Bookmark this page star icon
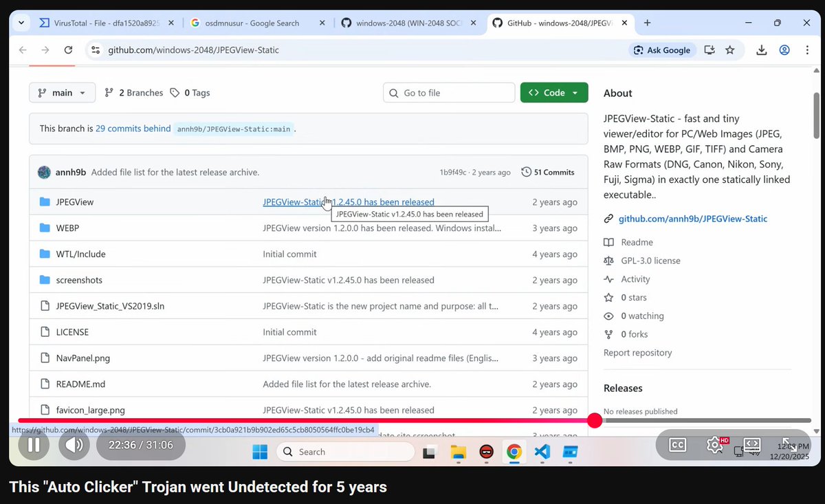Viewport: 825px width, 504px height. click(730, 50)
